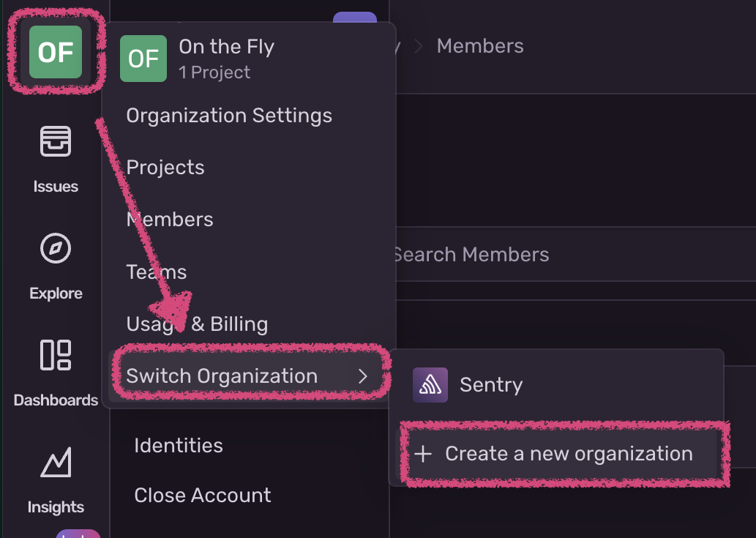Viewport: 756px width, 538px height.
Task: Click the On the Fly header avatar
Action: coord(143,59)
